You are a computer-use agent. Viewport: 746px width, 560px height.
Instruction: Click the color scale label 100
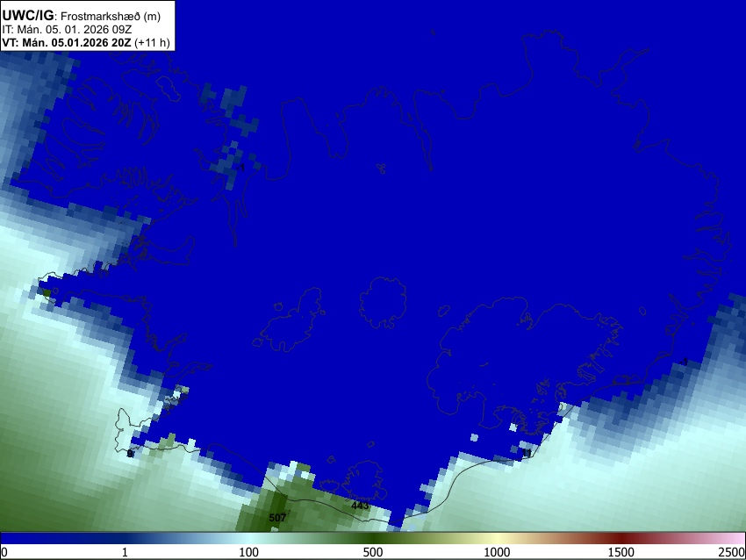[x=249, y=552]
